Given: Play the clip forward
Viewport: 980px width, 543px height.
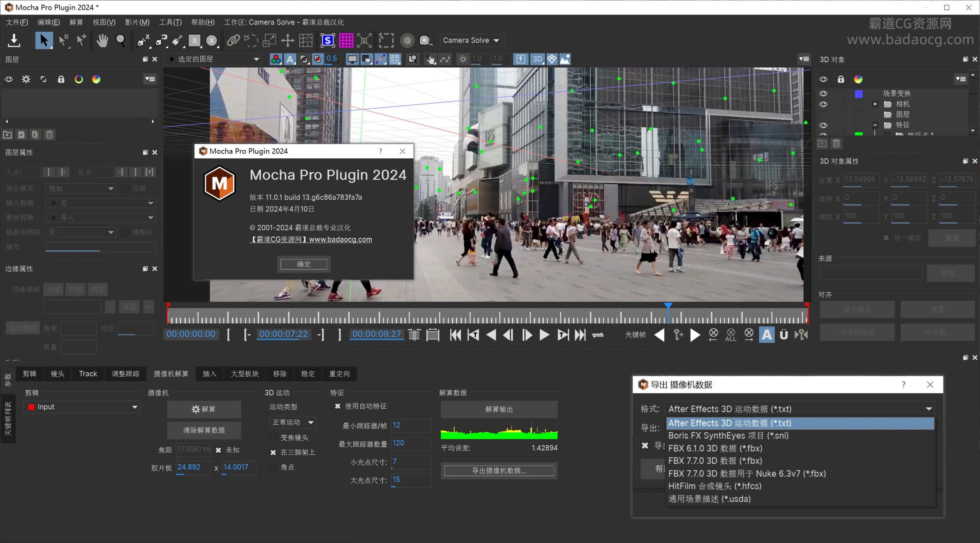Looking at the screenshot, I should 544,335.
